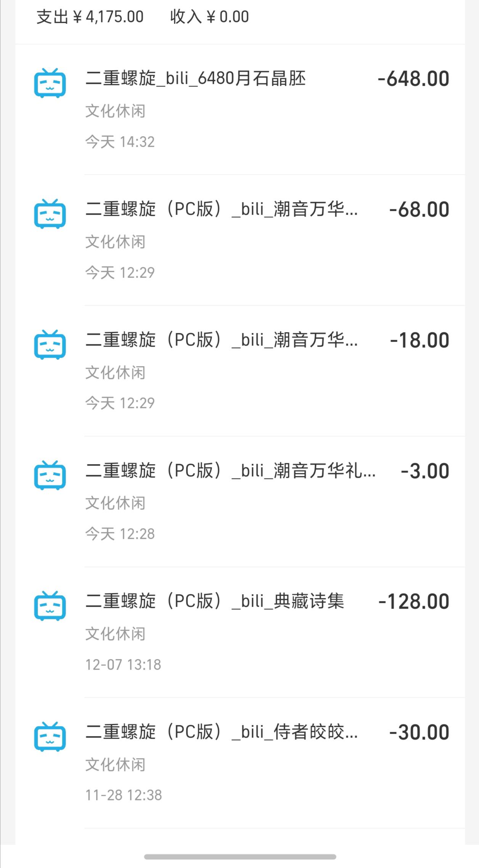Tap the 支出 ¥4,175.00 total
This screenshot has height=868, width=479.
point(90,17)
